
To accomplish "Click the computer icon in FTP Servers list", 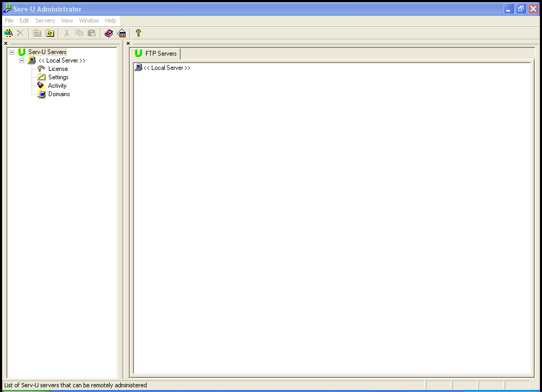I will (138, 67).
